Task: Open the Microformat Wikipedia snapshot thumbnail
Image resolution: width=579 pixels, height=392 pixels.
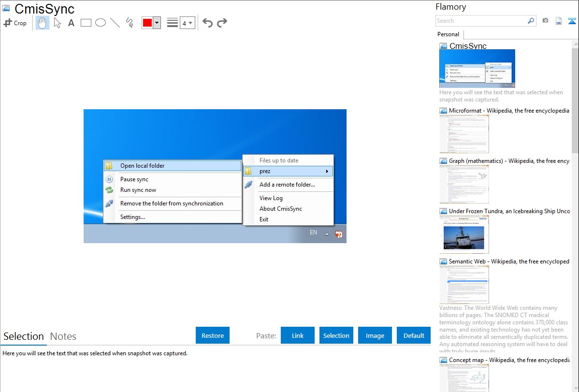Action: click(x=464, y=134)
